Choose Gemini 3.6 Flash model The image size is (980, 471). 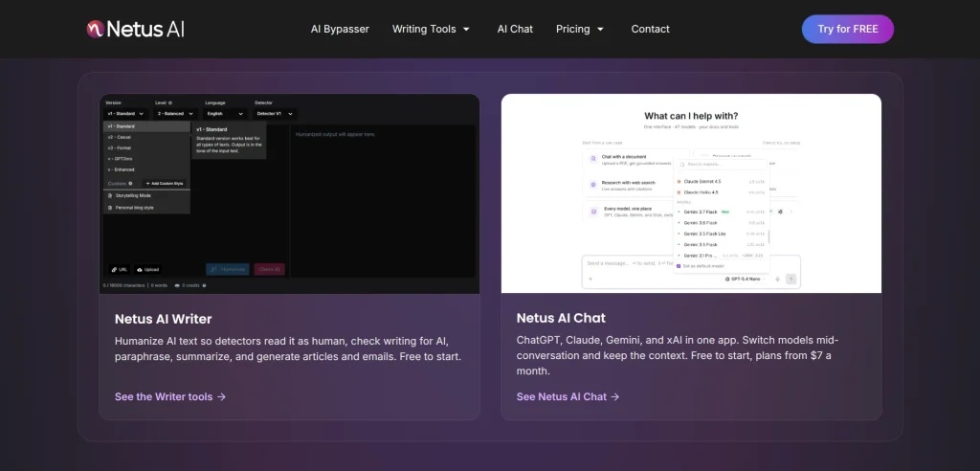(721, 223)
